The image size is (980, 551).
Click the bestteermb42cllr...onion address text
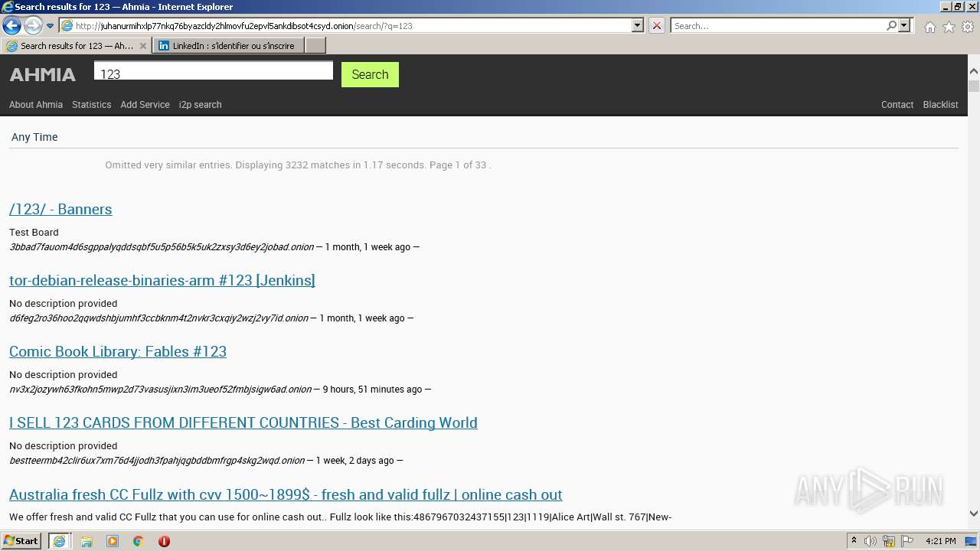tap(157, 461)
